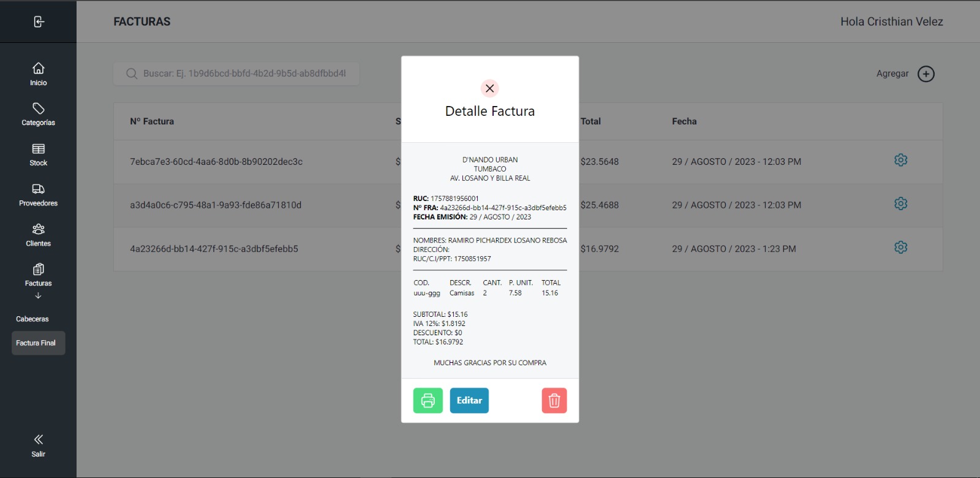Click the logout icon at top left
The image size is (980, 478).
39,22
